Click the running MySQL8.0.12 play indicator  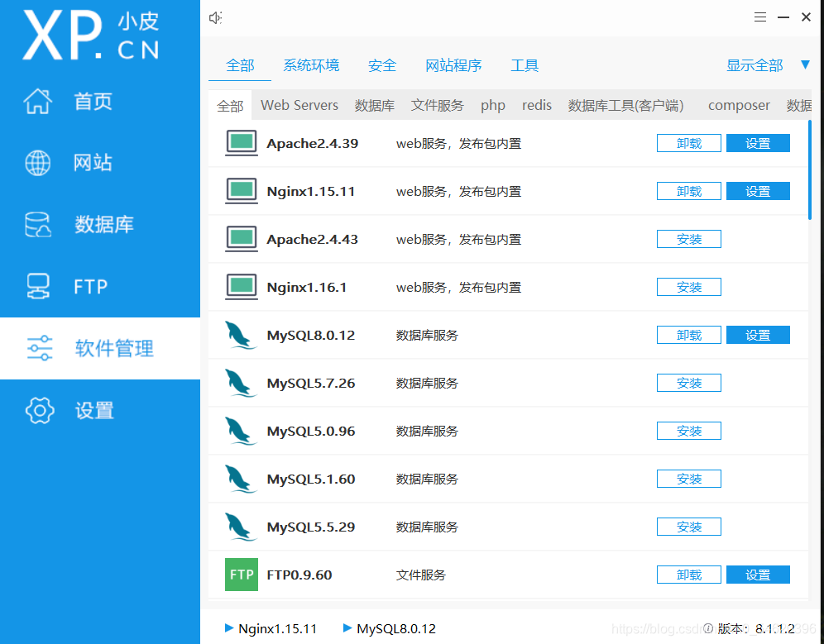pyautogui.click(x=347, y=627)
